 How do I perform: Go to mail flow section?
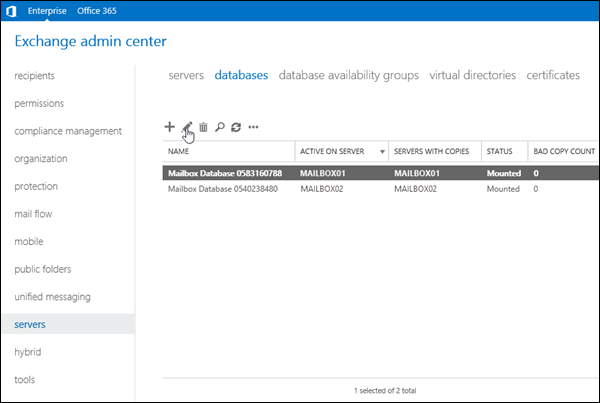click(x=33, y=214)
